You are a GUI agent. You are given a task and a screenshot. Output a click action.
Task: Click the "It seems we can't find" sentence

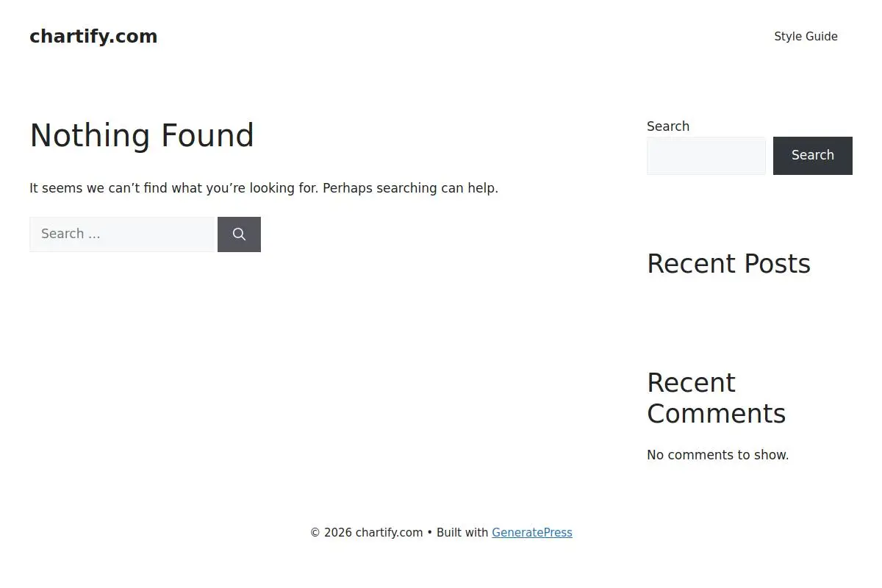pos(174,188)
